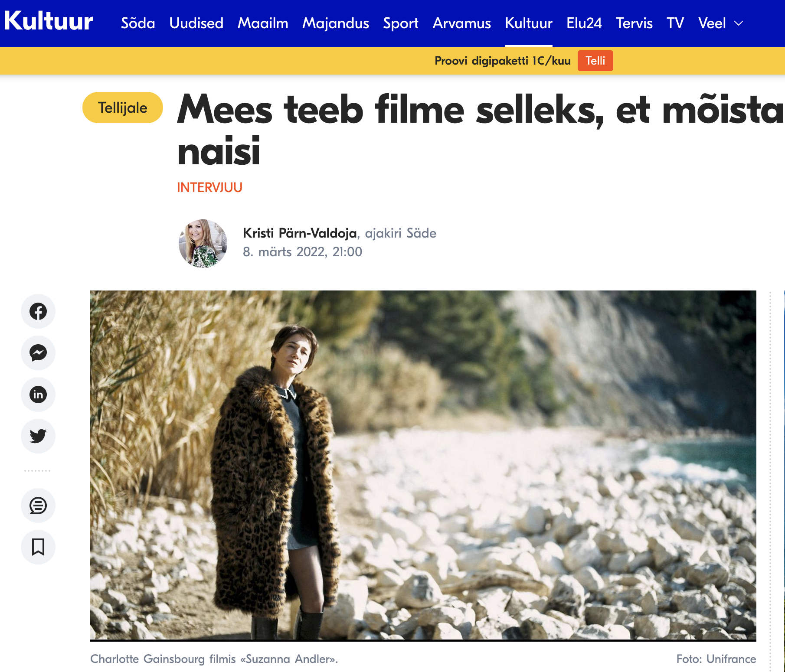
Task: Click the Kultuur site logo
Action: point(49,21)
